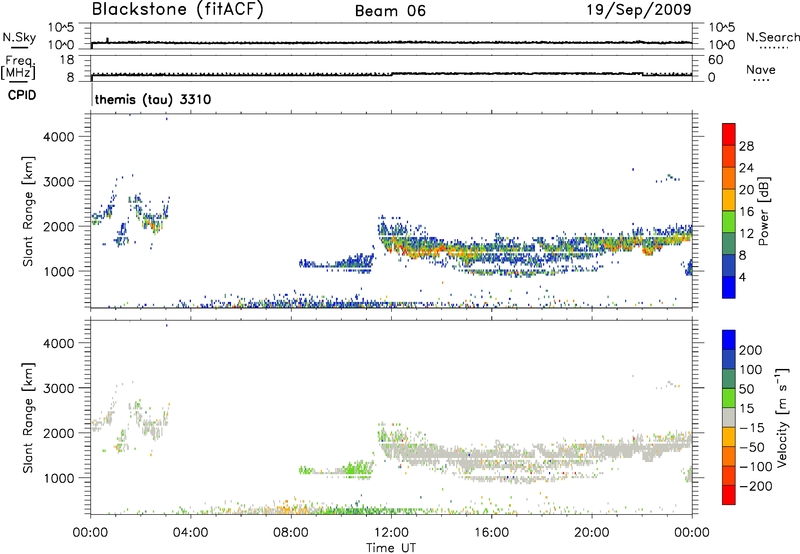The image size is (800, 554).
Task: Click the red bottom segment of Velocity colorbar
Action: [x=729, y=495]
